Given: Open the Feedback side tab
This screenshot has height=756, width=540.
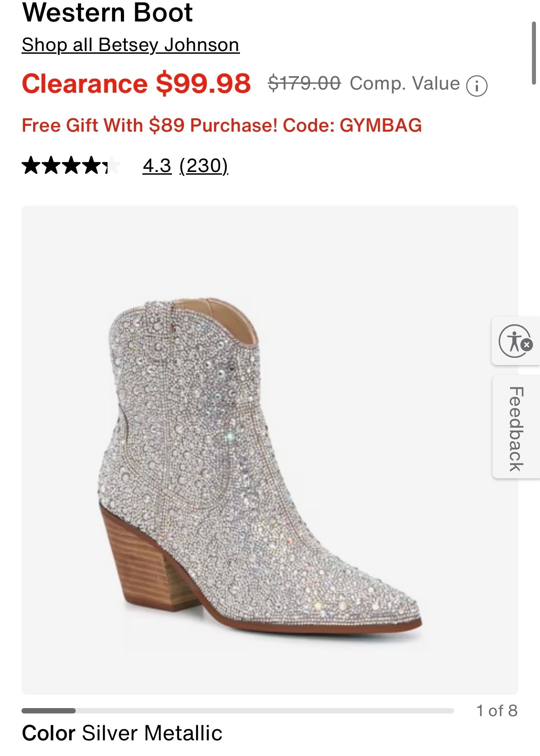Looking at the screenshot, I should (516, 428).
